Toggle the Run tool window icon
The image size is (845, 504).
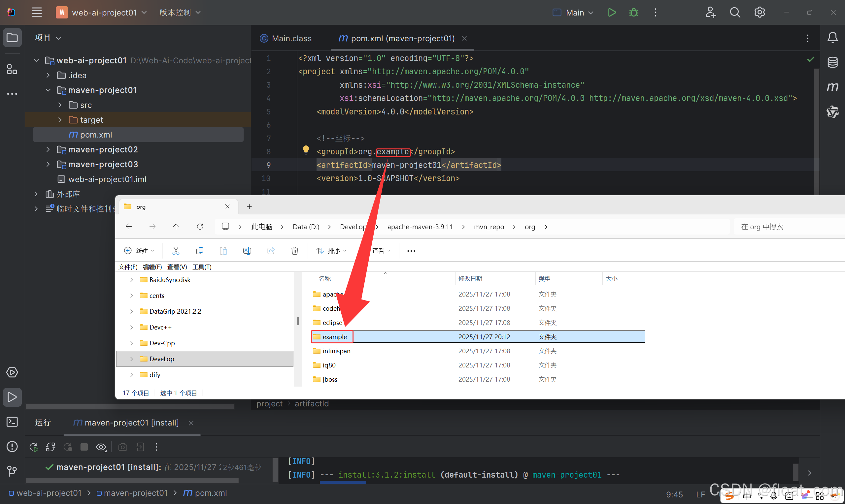(12, 397)
